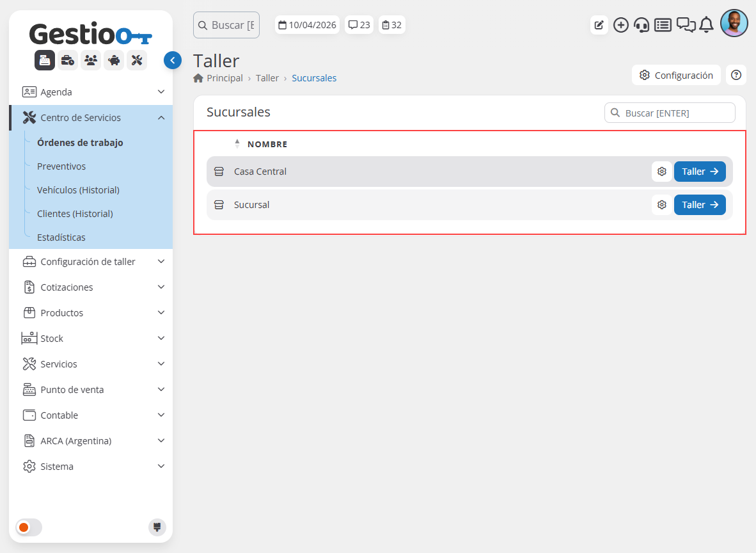Sort the list by Nombre column
This screenshot has height=553, width=756.
coord(267,144)
